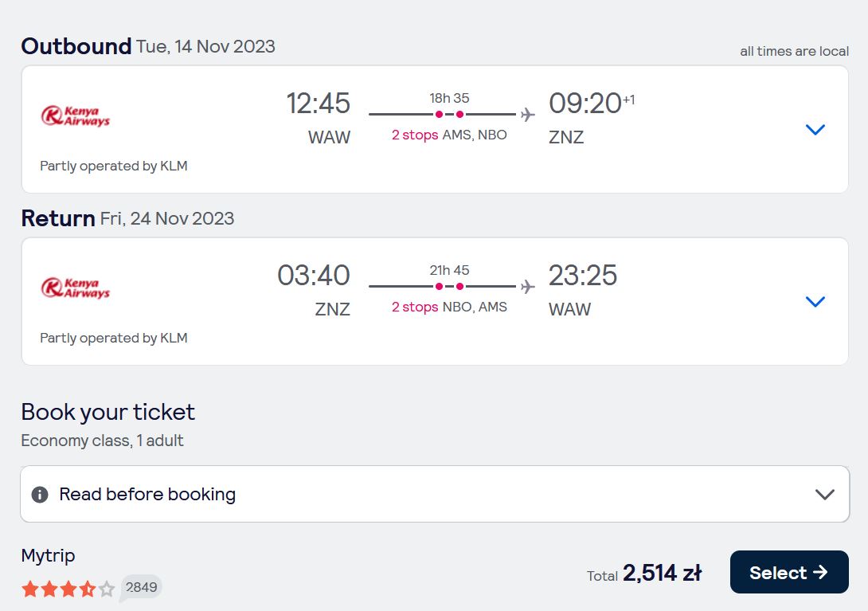
Task: Click Partly operated by KLM on return card
Action: 114,339
